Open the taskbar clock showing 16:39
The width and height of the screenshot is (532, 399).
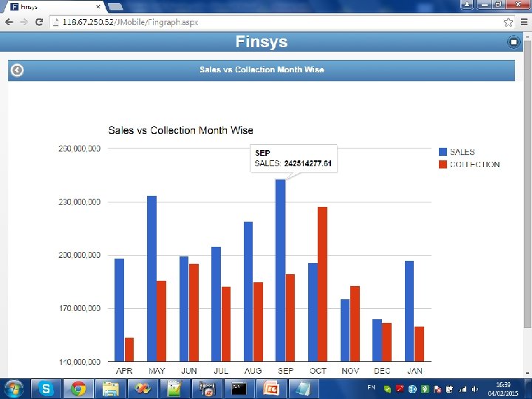pos(503,389)
